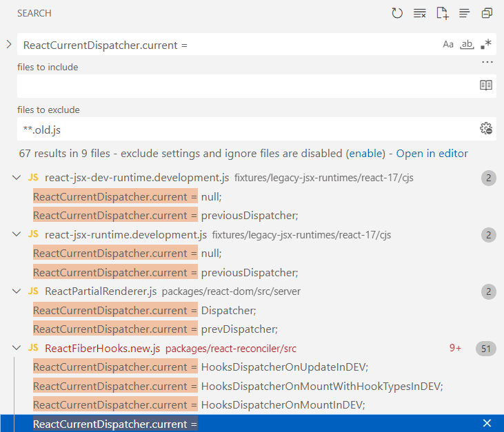
Task: Toggle use exclude settings and ignore files
Action: pyautogui.click(x=486, y=128)
